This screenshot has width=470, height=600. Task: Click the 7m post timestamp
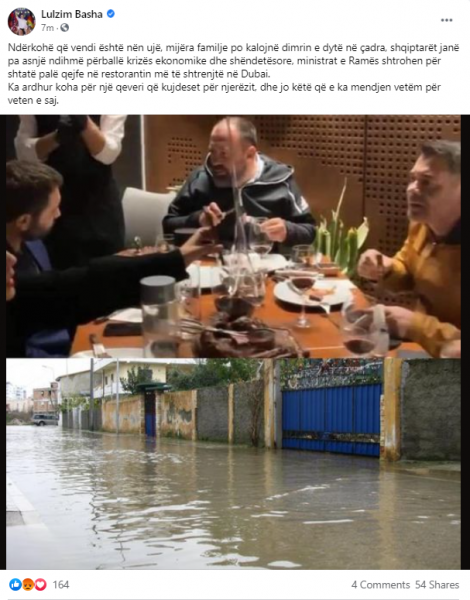(x=47, y=28)
